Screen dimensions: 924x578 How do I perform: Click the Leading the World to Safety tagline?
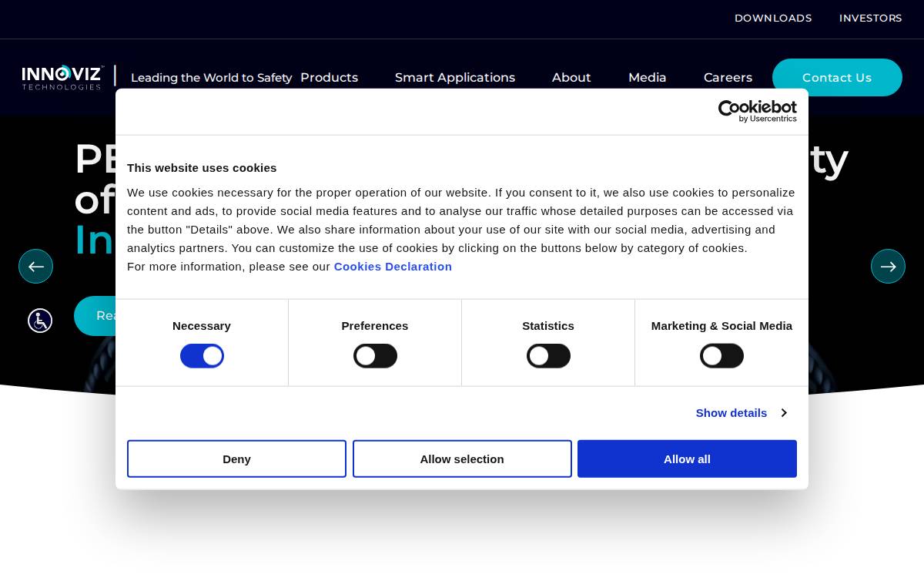point(211,77)
